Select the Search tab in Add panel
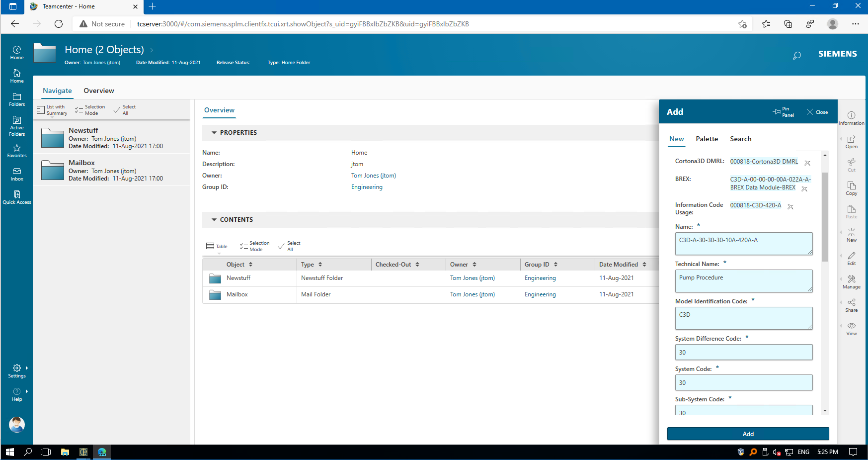The height and width of the screenshot is (460, 868). (x=740, y=139)
